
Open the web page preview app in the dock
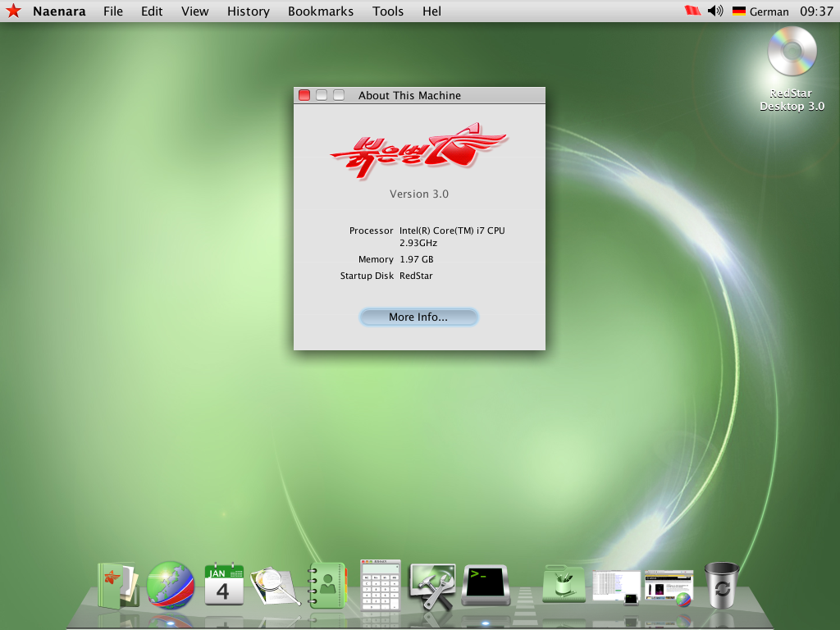[669, 584]
